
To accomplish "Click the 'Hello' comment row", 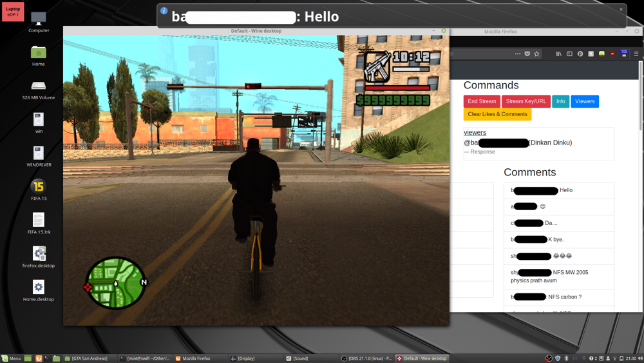I will coord(559,190).
